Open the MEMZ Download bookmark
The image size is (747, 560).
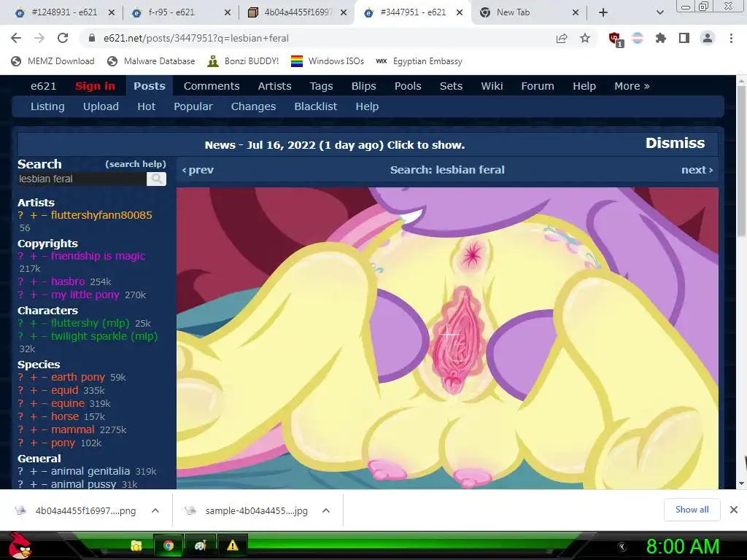tap(53, 61)
